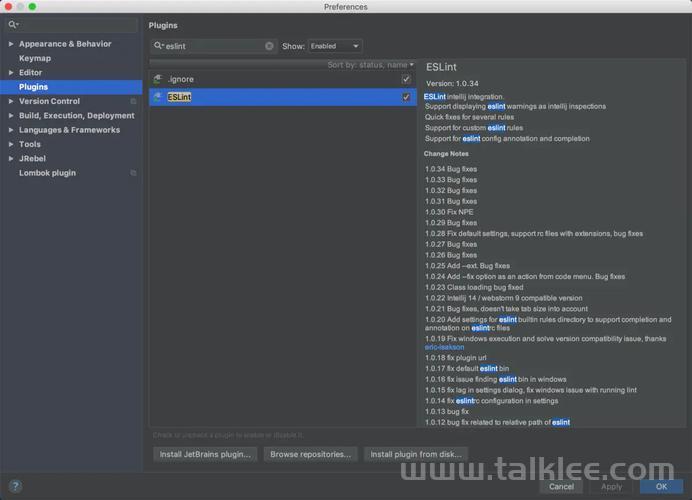Open the Editor settings page

point(30,72)
